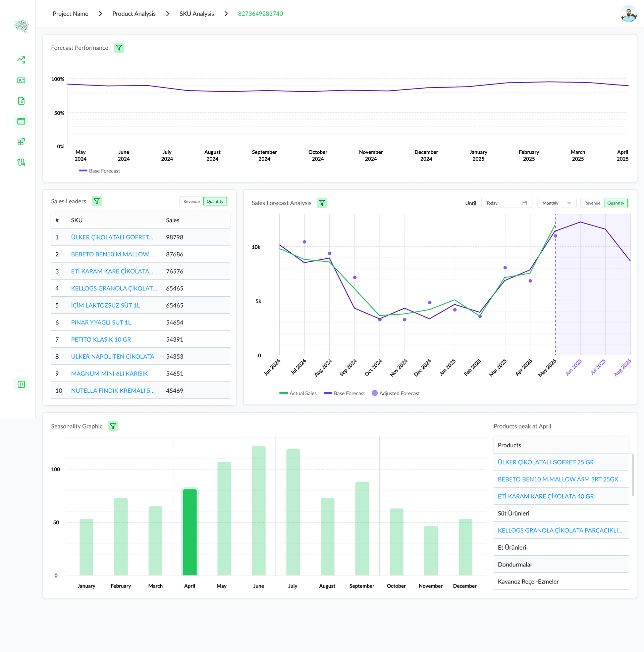644x652 pixels.
Task: Open ETİ KARAM KARE ÇİKOLATA 40 GR link
Action: (x=545, y=496)
